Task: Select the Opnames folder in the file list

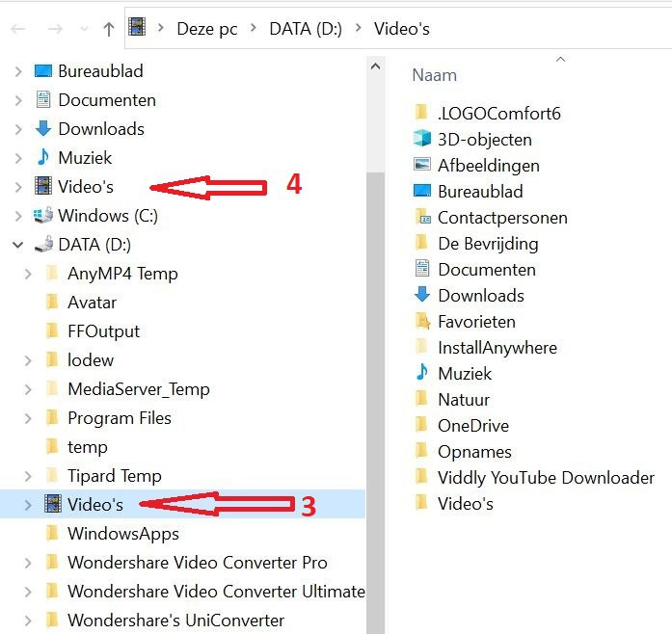Action: click(x=474, y=452)
